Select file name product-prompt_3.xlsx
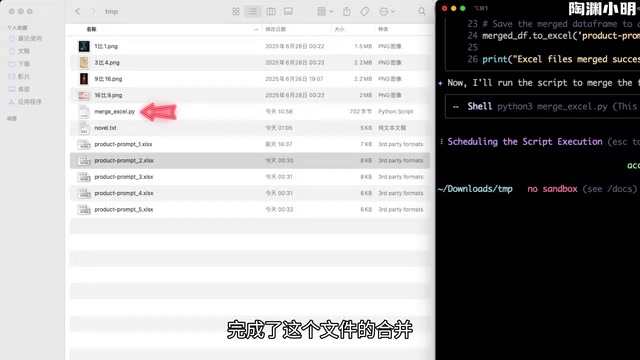 pos(124,177)
